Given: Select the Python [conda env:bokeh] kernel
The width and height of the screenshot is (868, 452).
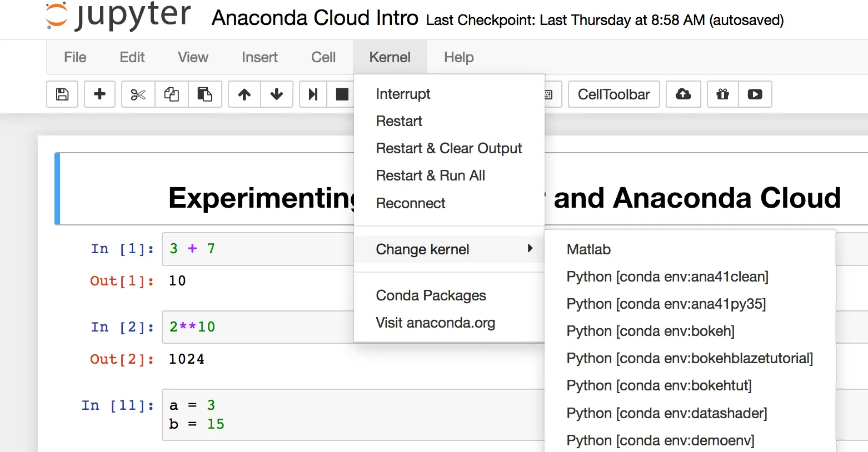Looking at the screenshot, I should point(650,331).
